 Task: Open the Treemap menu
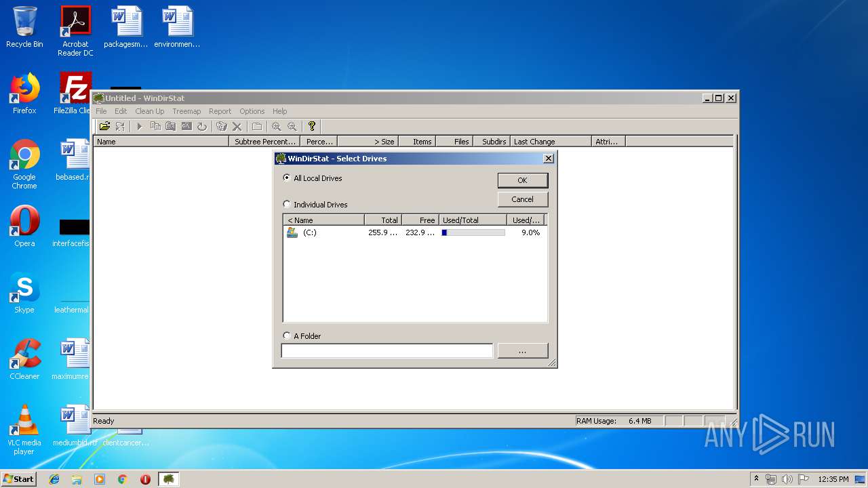[186, 111]
